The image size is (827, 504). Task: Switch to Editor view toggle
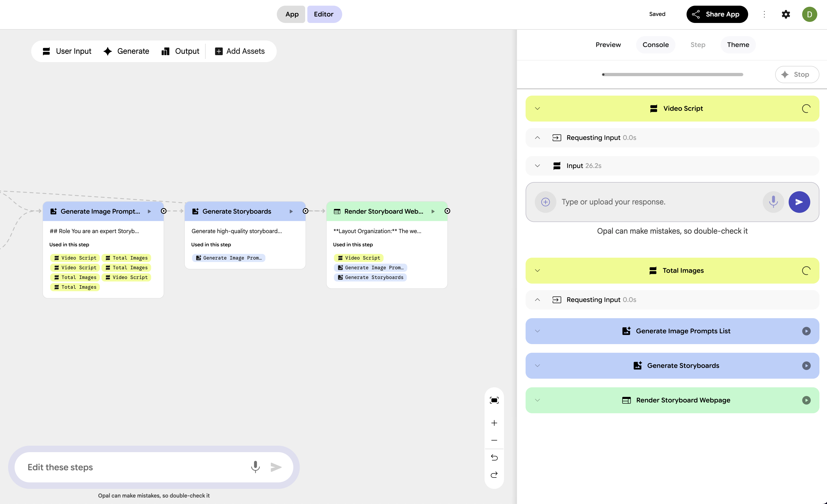(x=324, y=14)
